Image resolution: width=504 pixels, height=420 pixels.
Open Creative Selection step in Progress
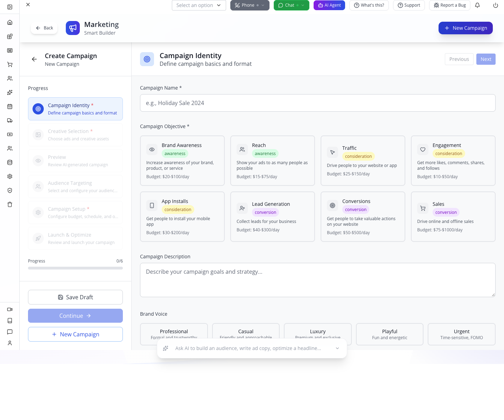75,135
